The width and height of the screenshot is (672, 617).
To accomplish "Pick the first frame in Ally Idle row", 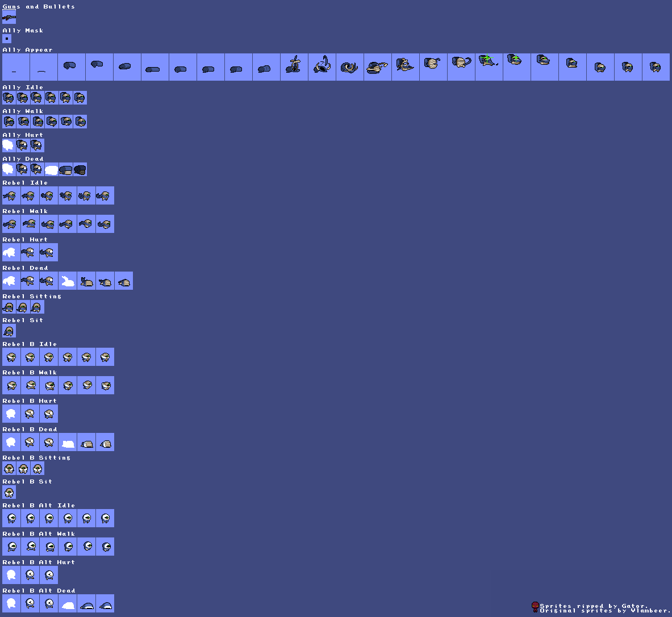I will (x=9, y=98).
